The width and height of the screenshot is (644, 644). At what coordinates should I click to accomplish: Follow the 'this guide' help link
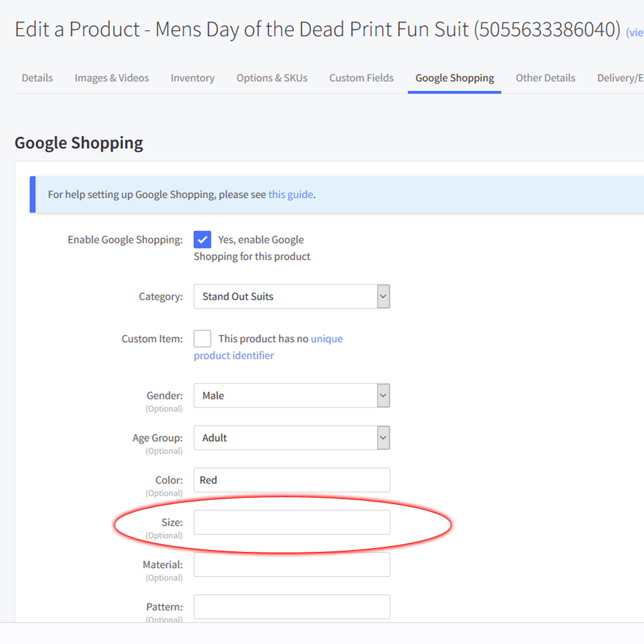[290, 194]
